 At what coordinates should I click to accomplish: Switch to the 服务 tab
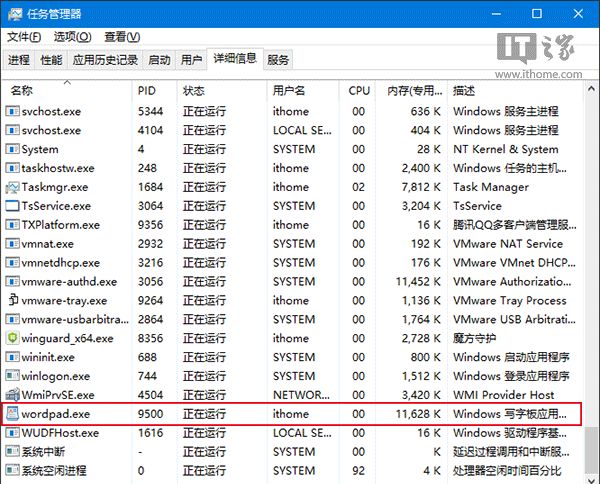click(x=278, y=60)
